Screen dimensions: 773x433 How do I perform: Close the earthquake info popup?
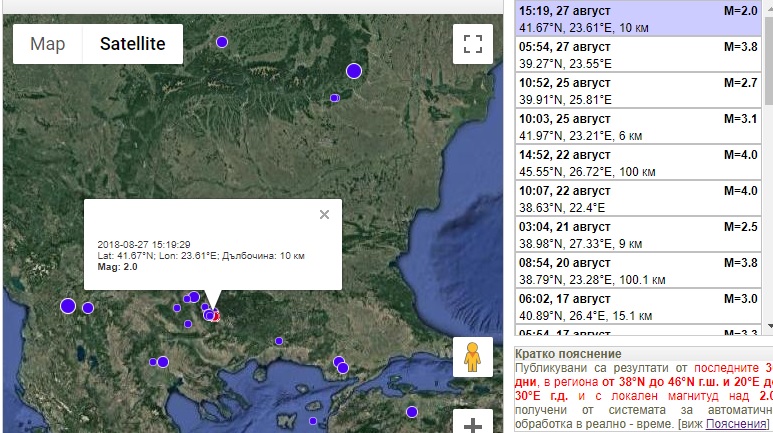[324, 214]
